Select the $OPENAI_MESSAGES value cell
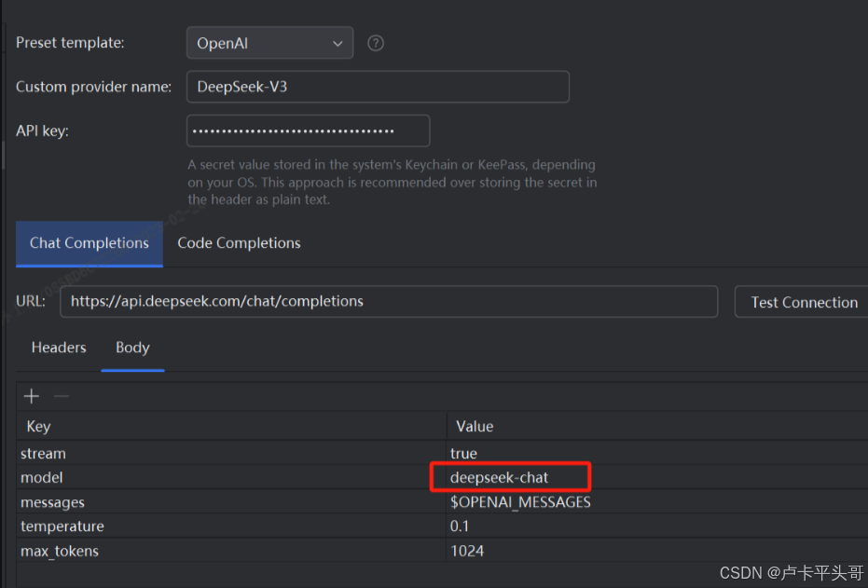868x588 pixels. 657,501
